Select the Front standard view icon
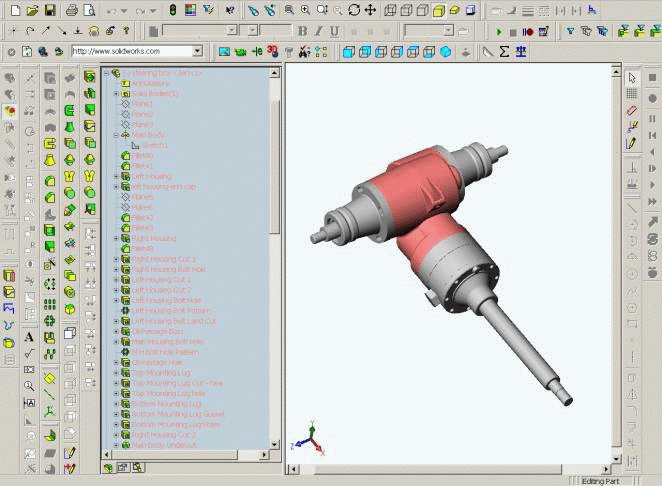 (348, 52)
